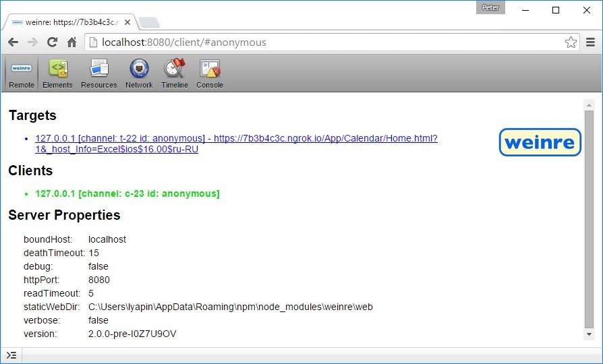The height and width of the screenshot is (364, 603).
Task: Click the weinre logo image
Action: pyautogui.click(x=540, y=142)
